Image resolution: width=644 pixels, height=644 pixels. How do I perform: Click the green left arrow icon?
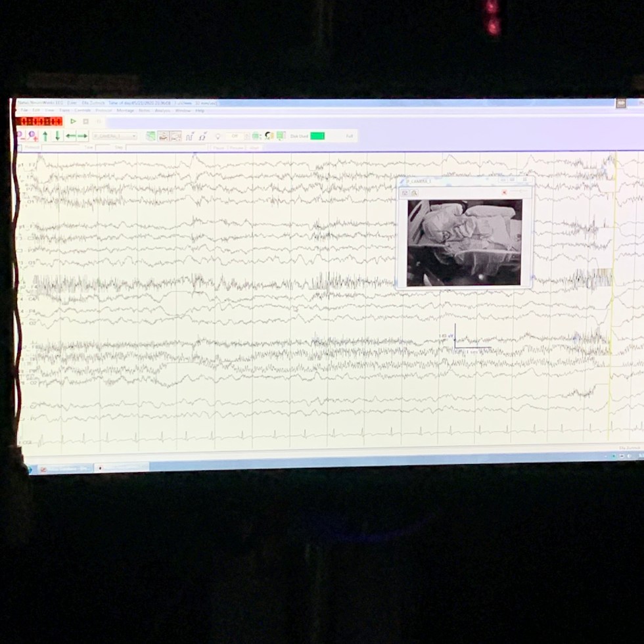click(70, 136)
